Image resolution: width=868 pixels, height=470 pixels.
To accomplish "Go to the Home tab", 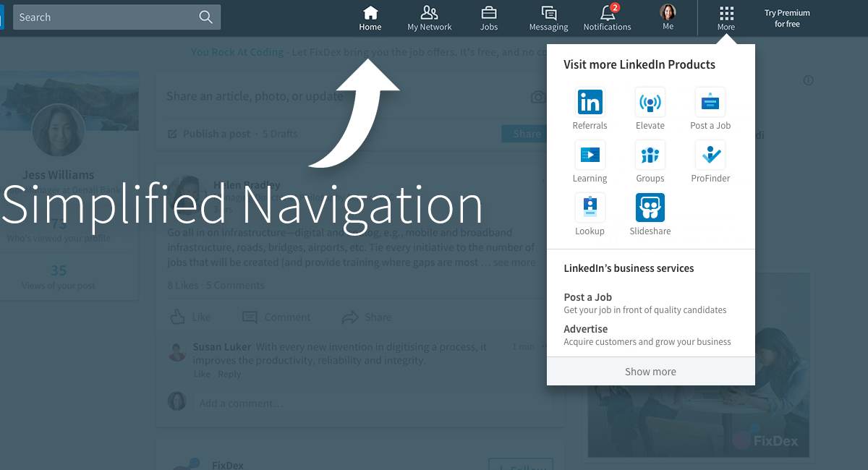I will click(370, 19).
